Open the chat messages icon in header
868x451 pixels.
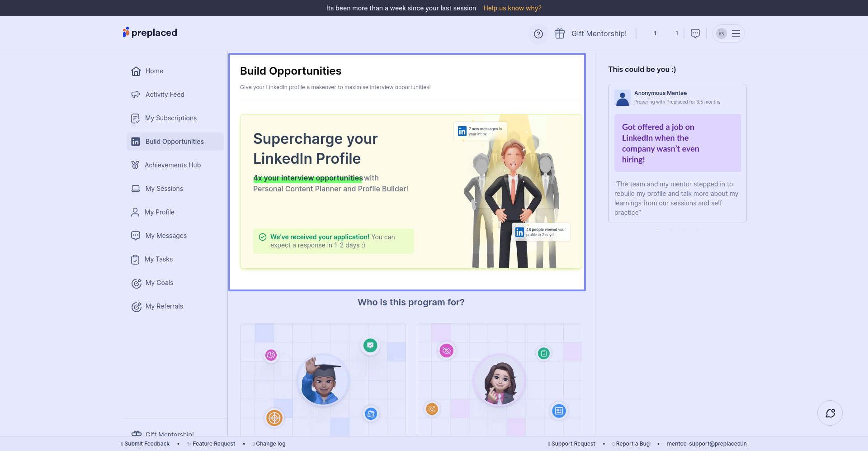coord(695,33)
